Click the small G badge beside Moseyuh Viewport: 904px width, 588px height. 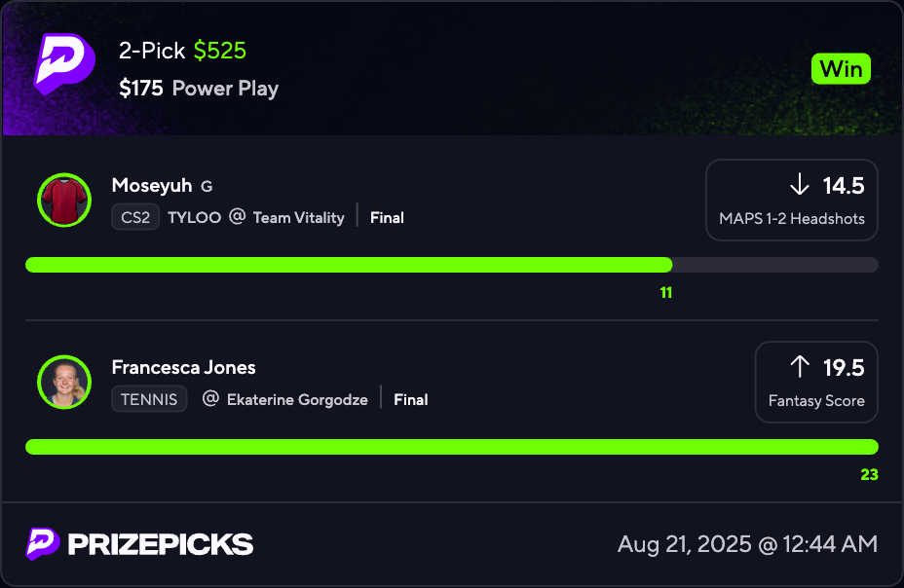[x=207, y=186]
